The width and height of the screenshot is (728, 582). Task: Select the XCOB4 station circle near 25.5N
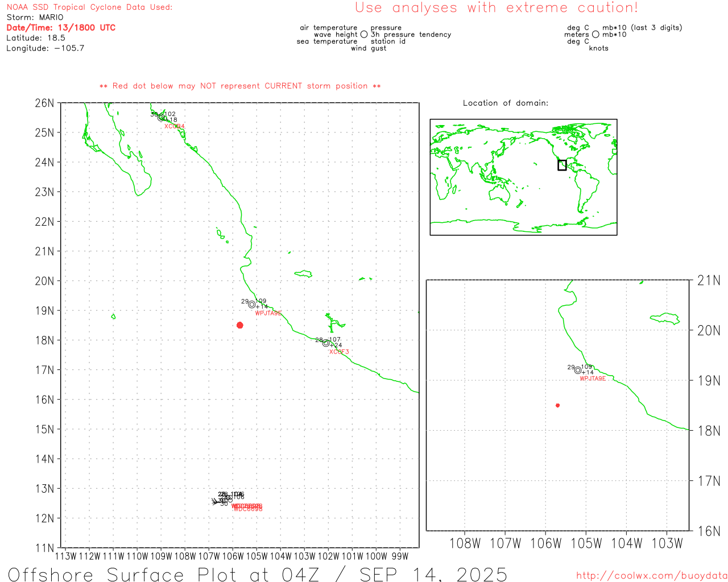coord(161,118)
